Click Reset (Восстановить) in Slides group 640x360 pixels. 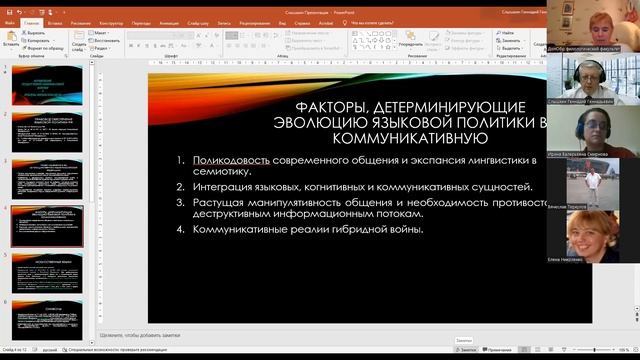click(x=104, y=40)
